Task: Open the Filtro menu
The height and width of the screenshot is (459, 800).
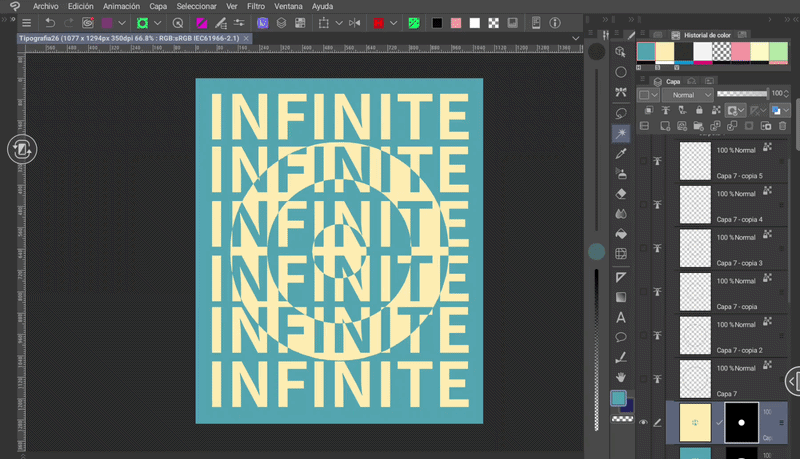Action: click(x=256, y=6)
